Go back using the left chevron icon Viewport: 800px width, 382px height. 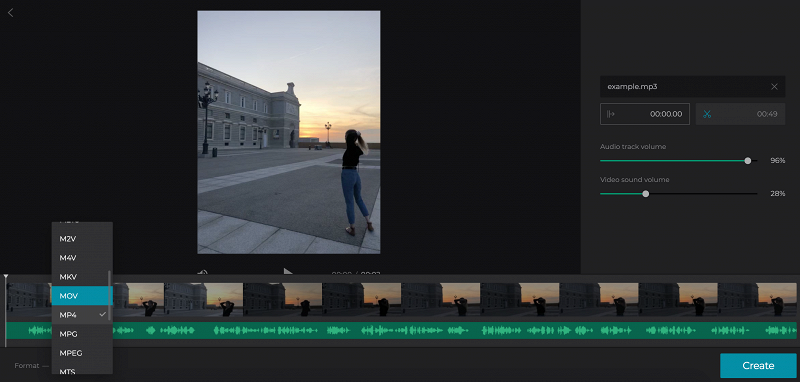[11, 13]
